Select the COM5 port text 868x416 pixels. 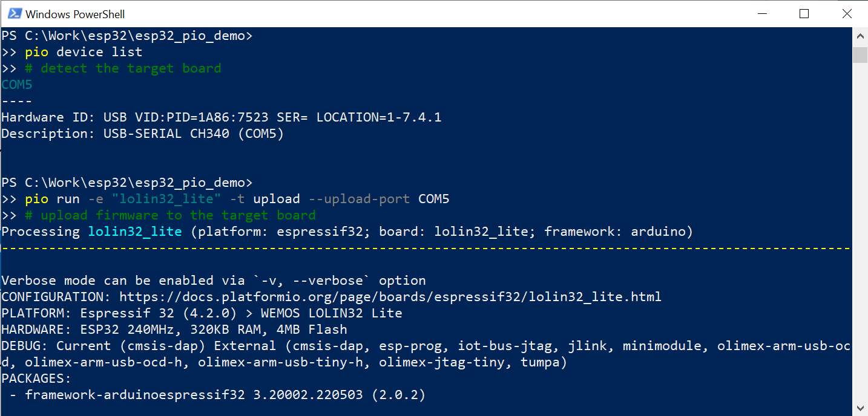tap(16, 84)
